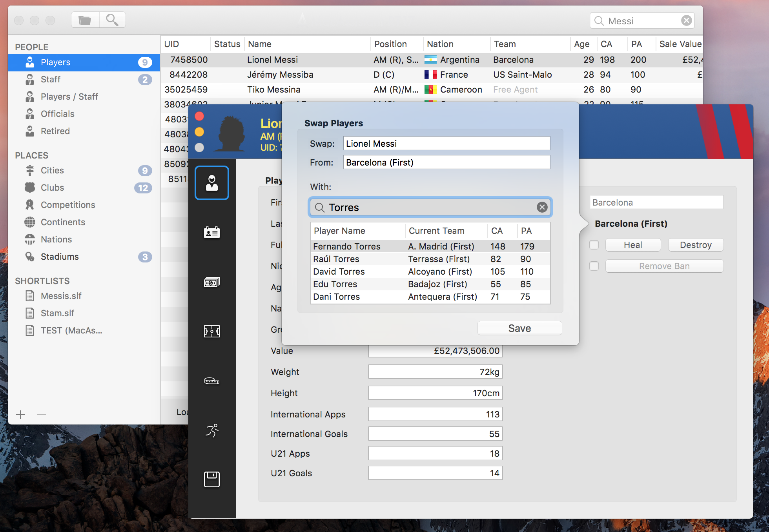Select Staff in the sidebar
The width and height of the screenshot is (769, 532).
84,80
